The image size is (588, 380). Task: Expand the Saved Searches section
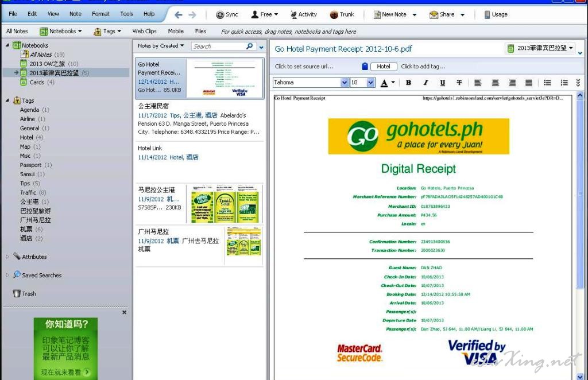pos(7,275)
